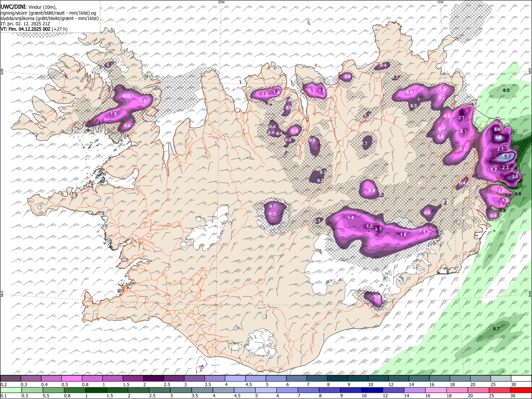
Task: Click black 0.8 label on the east coast
Action: pos(518,194)
